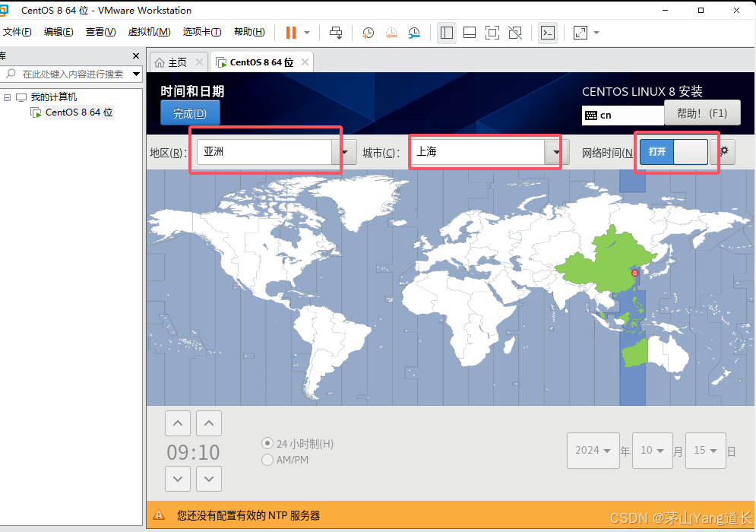Collapse the 我的计算机 tree node

click(8, 97)
